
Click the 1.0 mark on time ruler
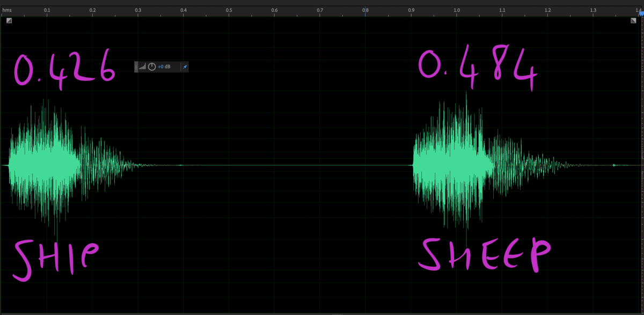tap(457, 10)
